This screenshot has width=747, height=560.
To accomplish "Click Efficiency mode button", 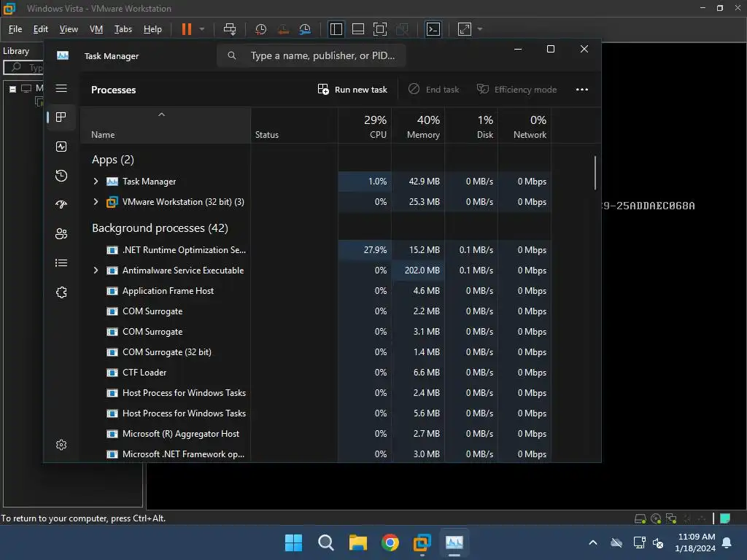I will tap(517, 90).
